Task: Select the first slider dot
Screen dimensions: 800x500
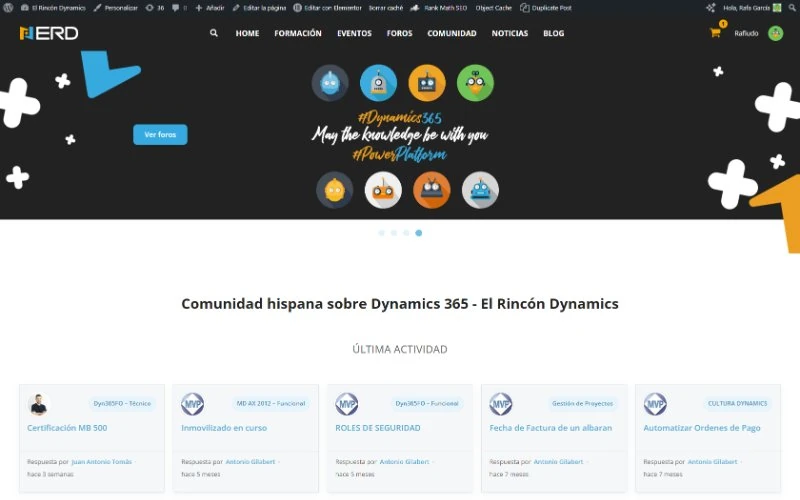Action: (382, 233)
